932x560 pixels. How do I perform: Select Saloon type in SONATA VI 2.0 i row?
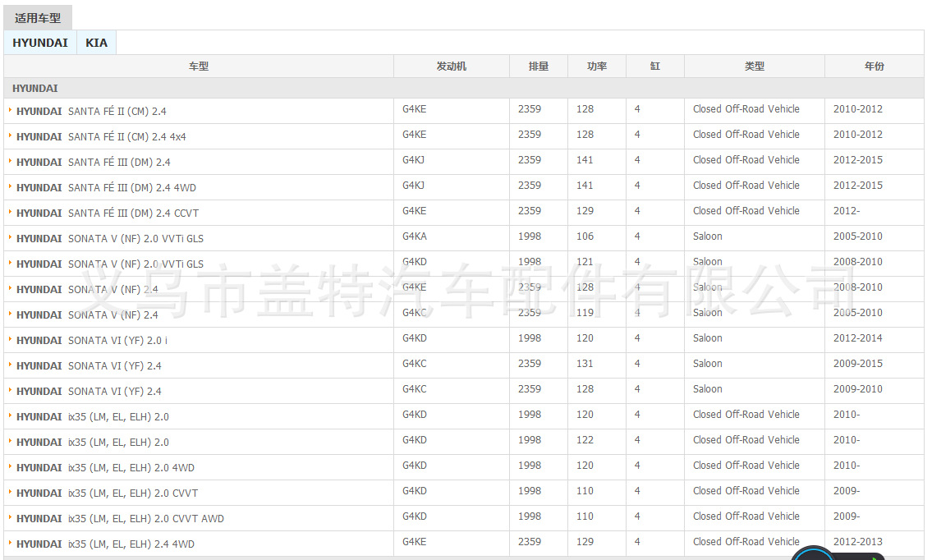(707, 338)
